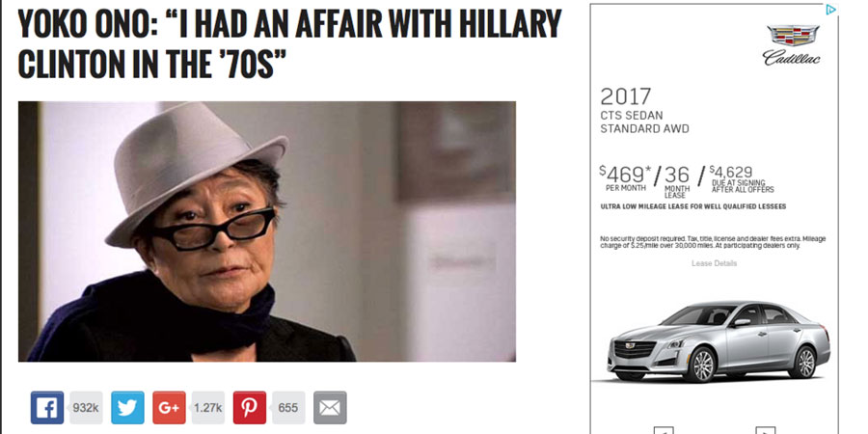Click the Cadillac logo in the ad

pyautogui.click(x=792, y=44)
